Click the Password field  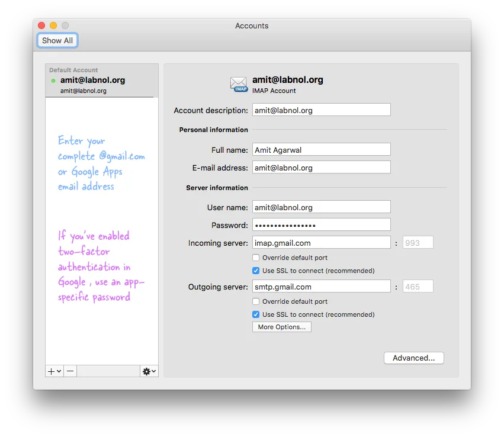coord(321,224)
